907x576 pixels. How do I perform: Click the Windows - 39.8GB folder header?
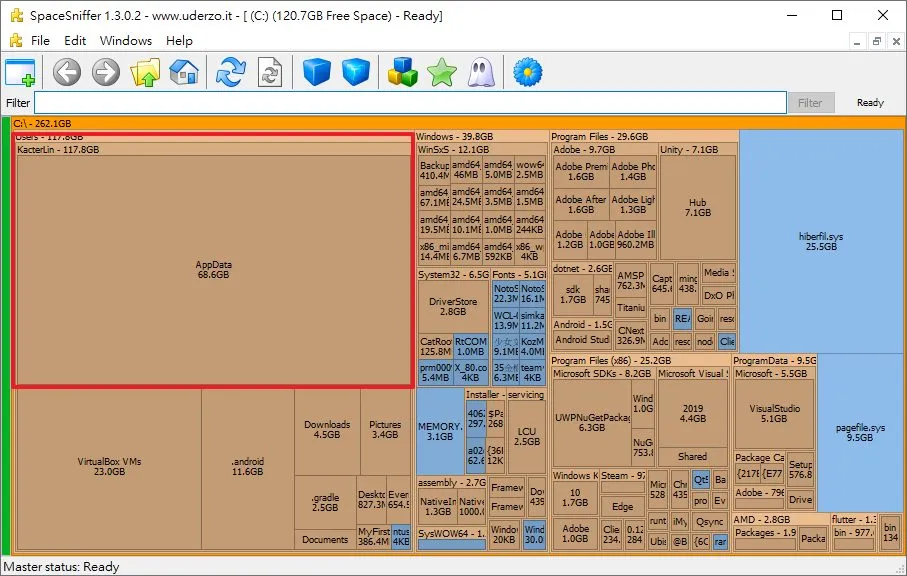(x=481, y=136)
